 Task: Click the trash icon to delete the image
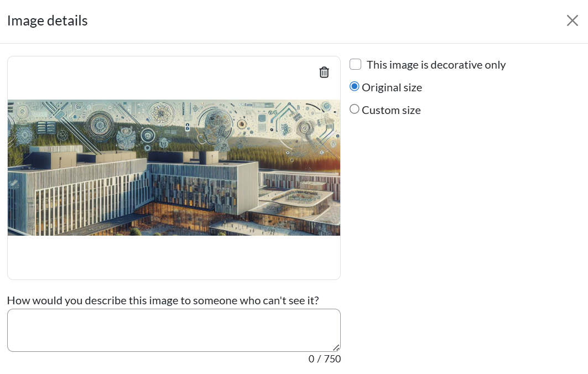pyautogui.click(x=324, y=72)
